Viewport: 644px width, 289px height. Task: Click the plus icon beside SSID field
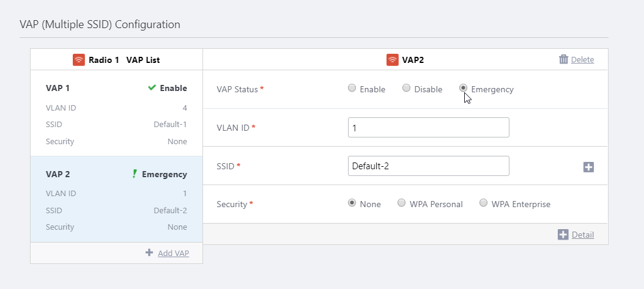pos(588,167)
